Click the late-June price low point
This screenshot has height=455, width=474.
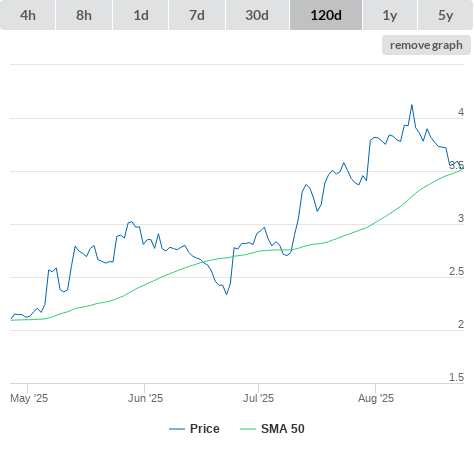[227, 294]
